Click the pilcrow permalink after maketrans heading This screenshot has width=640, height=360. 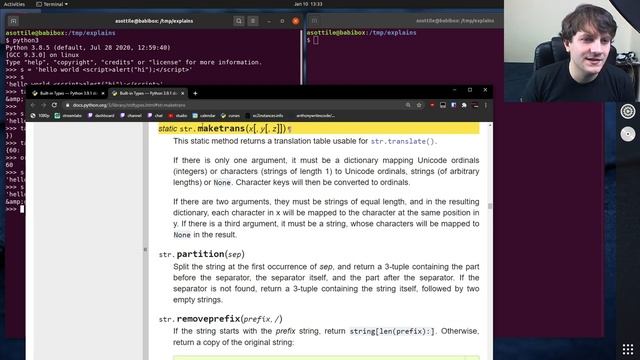[289, 129]
